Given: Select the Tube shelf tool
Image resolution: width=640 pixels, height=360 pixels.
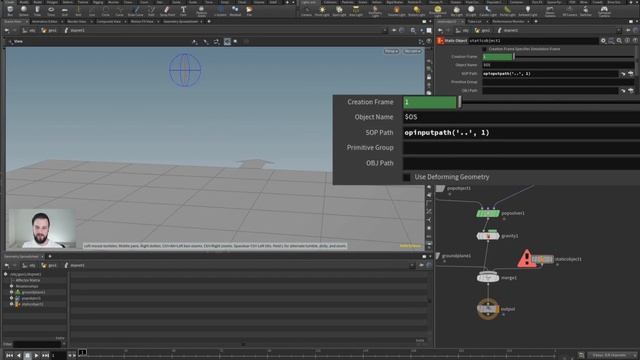Looking at the screenshot, I should tap(37, 11).
